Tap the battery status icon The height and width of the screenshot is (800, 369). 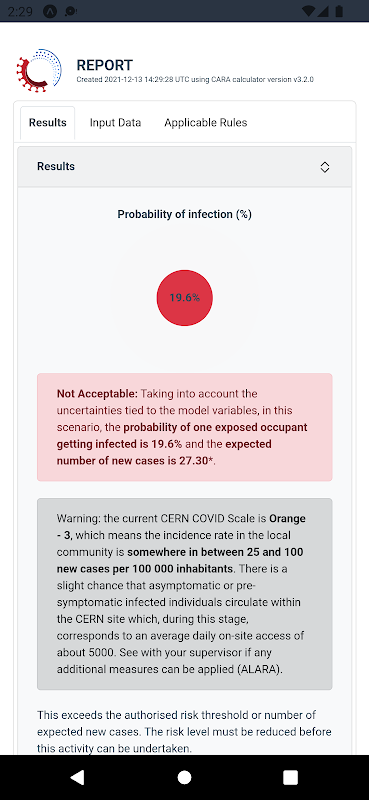coord(339,11)
